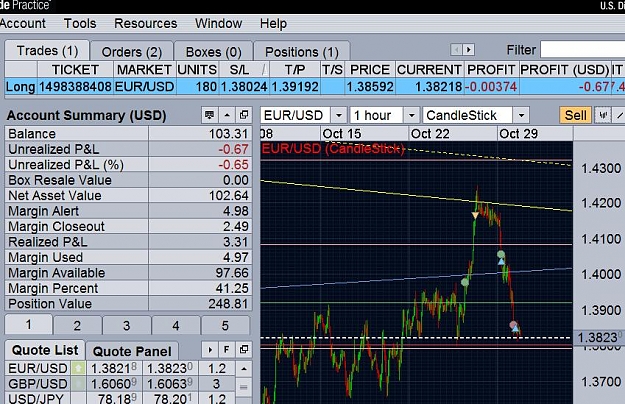Open the Help menu
Image resolution: width=625 pixels, height=404 pixels.
[273, 24]
